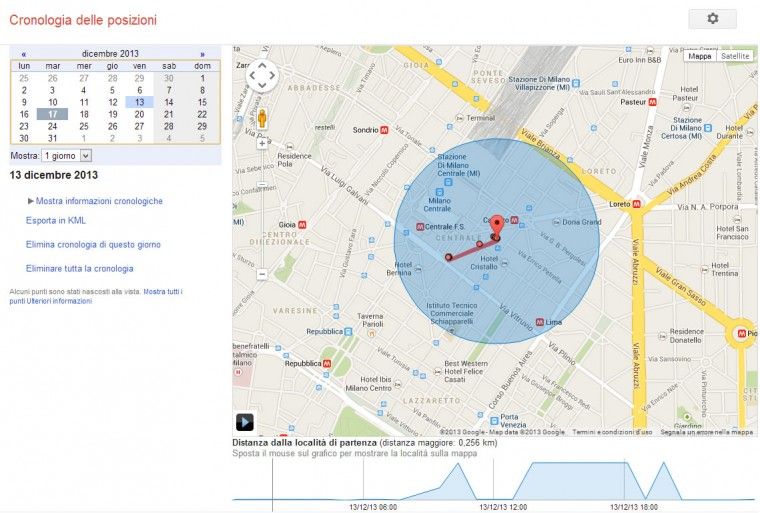This screenshot has height=513, width=760.
Task: Click Esporta in KML link
Action: (56, 220)
